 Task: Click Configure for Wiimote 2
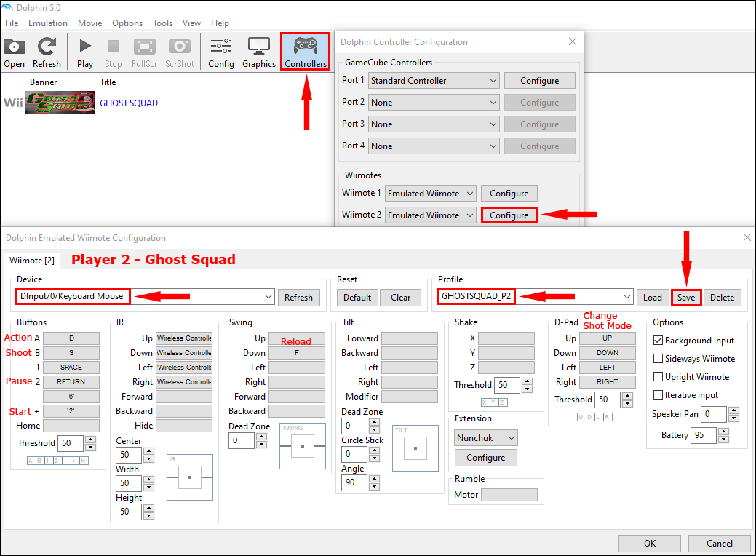tap(509, 215)
